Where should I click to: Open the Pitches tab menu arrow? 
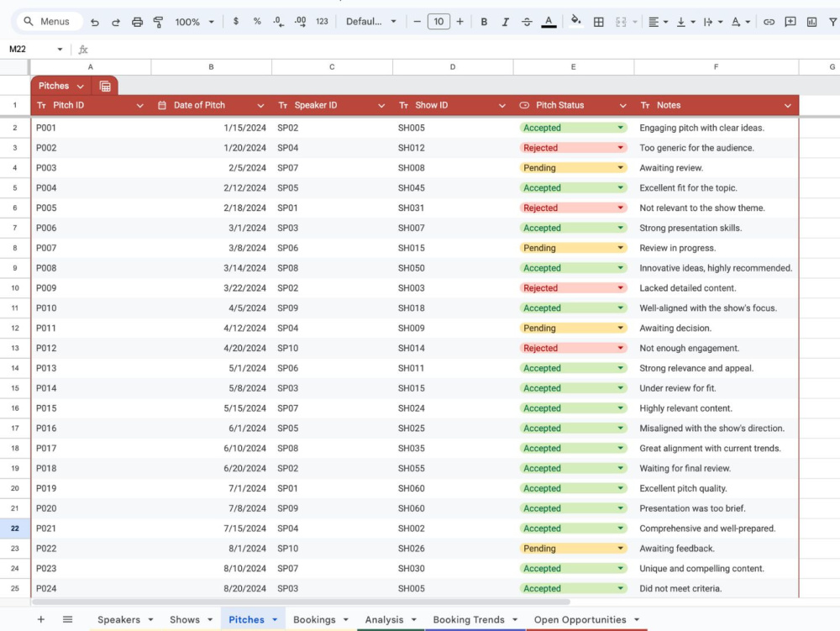tap(275, 620)
